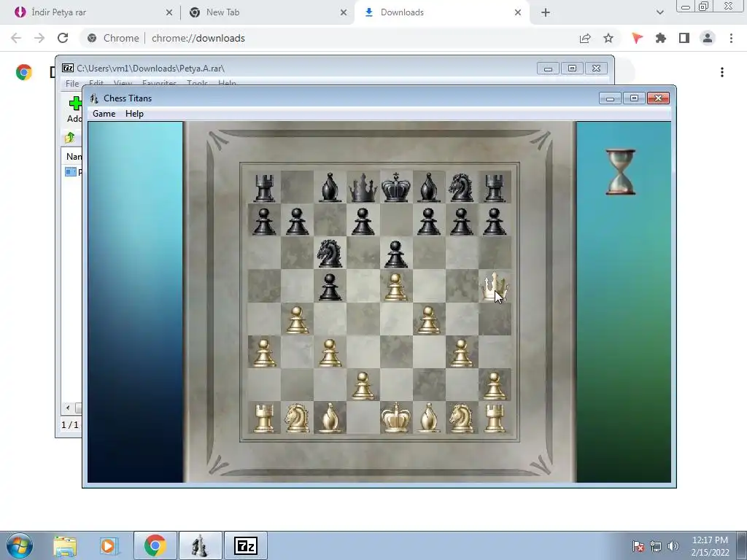Select the white pawn on f4
Screen dimensions: 747x560
428,320
